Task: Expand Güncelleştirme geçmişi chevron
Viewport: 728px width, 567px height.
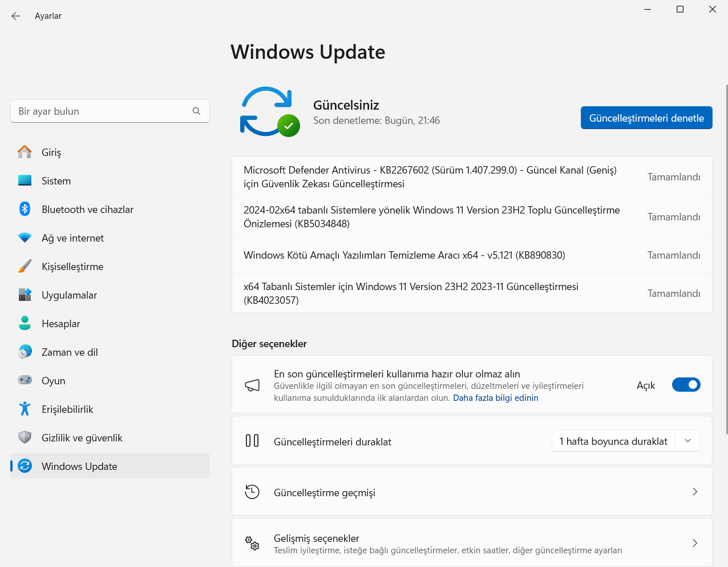Action: click(695, 492)
